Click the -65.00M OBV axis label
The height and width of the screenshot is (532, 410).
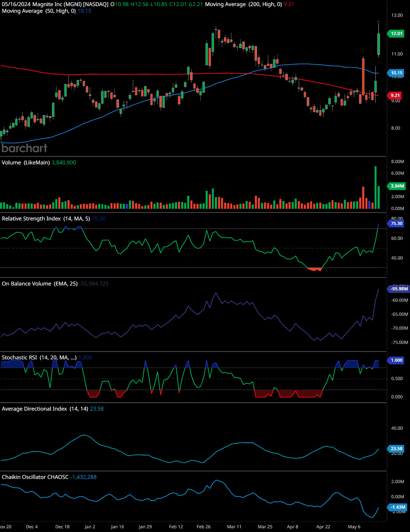pos(400,315)
